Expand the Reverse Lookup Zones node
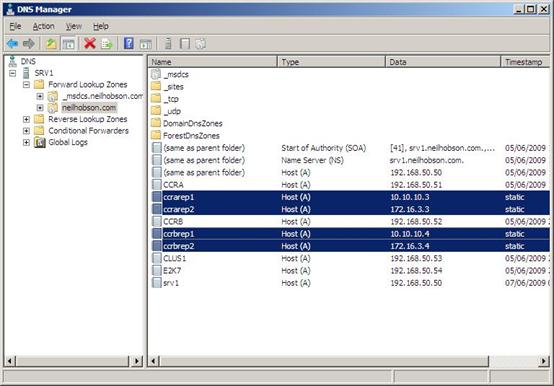 [x=26, y=119]
